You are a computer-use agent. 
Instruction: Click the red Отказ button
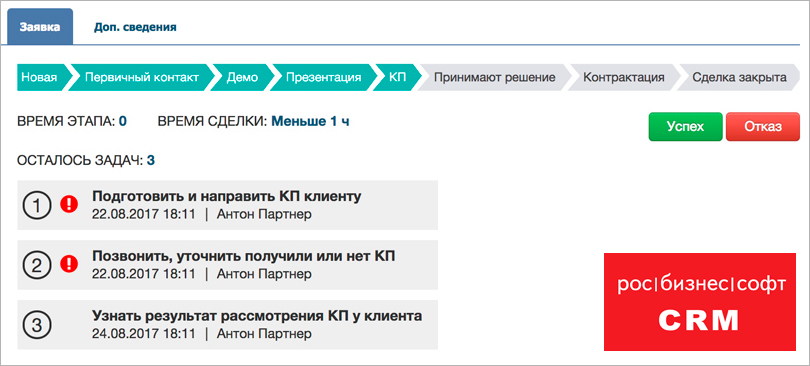pos(763,126)
